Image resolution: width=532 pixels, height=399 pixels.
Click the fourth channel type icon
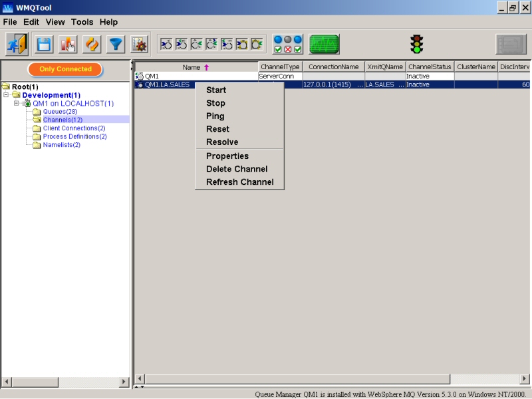(211, 44)
